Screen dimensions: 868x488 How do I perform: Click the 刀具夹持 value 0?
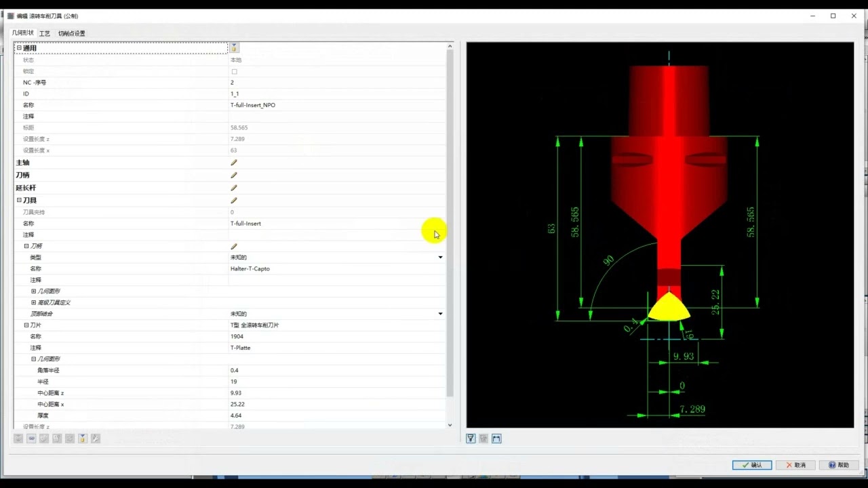click(232, 212)
